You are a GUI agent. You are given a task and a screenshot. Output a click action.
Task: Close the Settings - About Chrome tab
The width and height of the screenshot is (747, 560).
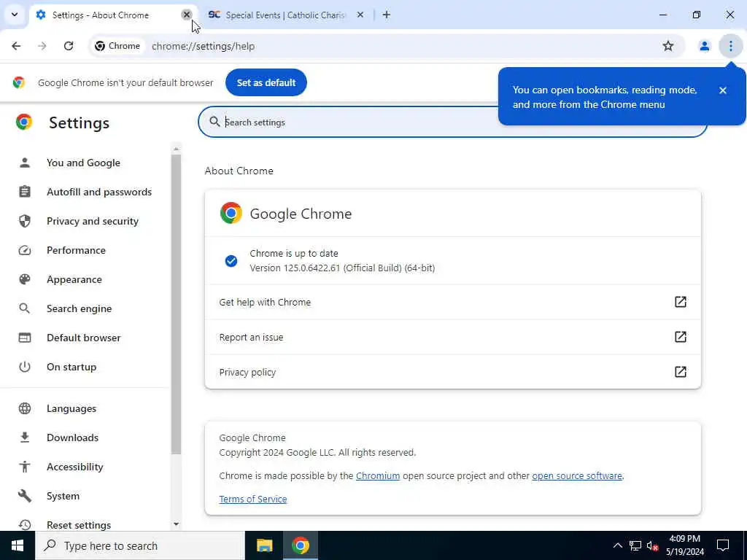pos(187,15)
